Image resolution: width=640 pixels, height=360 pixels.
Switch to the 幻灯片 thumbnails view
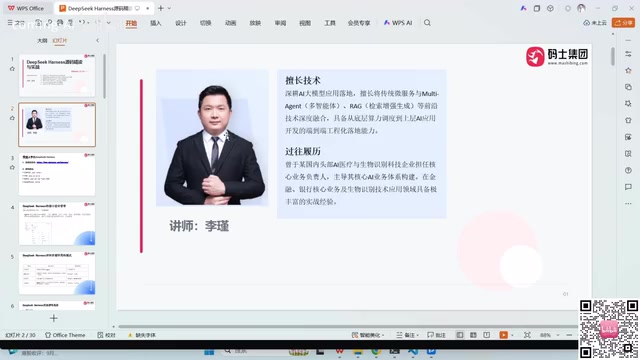coord(60,40)
